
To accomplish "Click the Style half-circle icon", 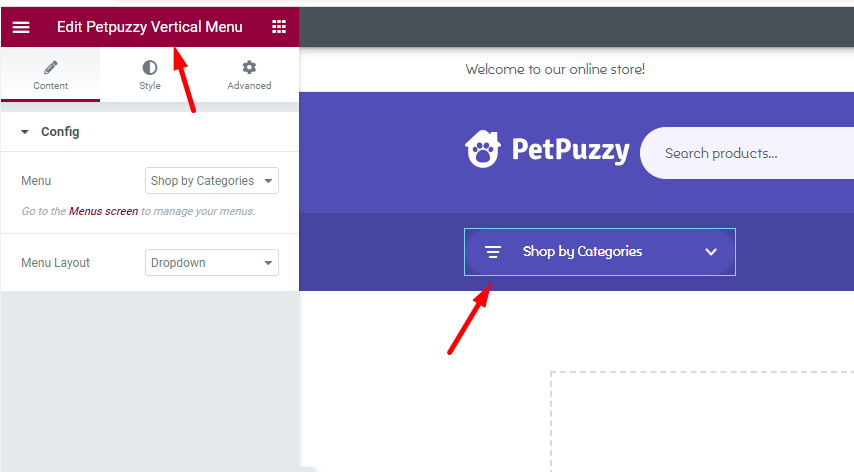I will click(x=150, y=68).
